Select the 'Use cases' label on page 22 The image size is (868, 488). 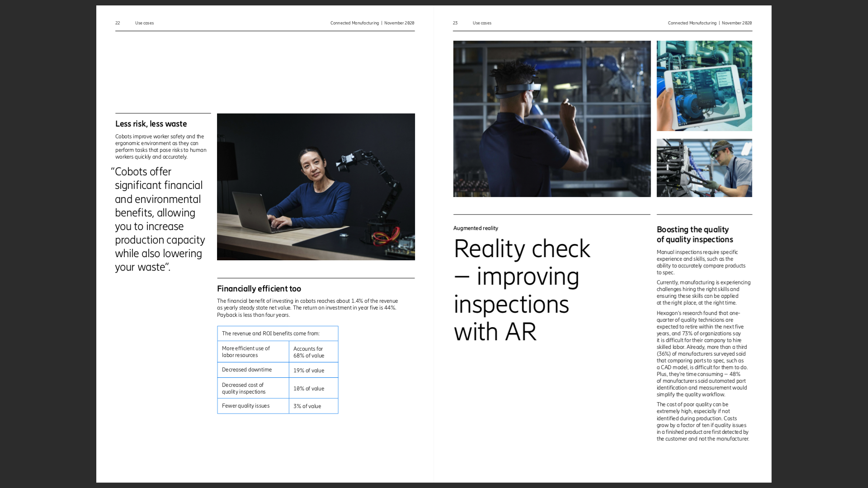point(144,23)
